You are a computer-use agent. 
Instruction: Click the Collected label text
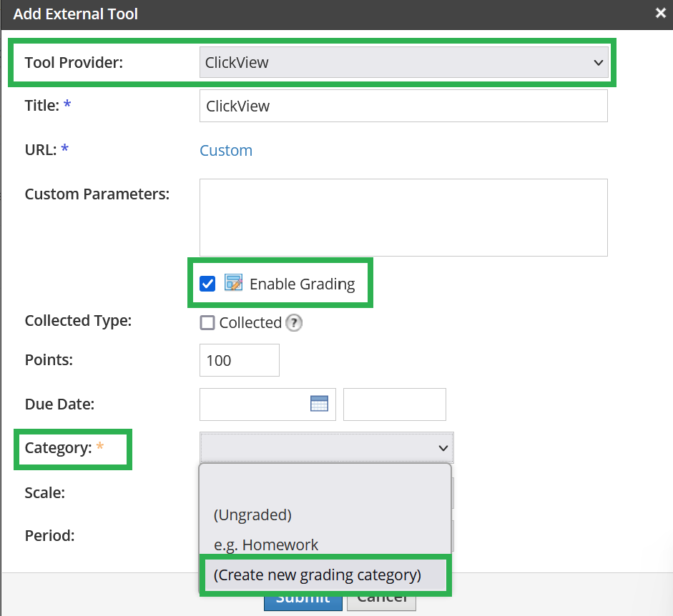coord(250,322)
